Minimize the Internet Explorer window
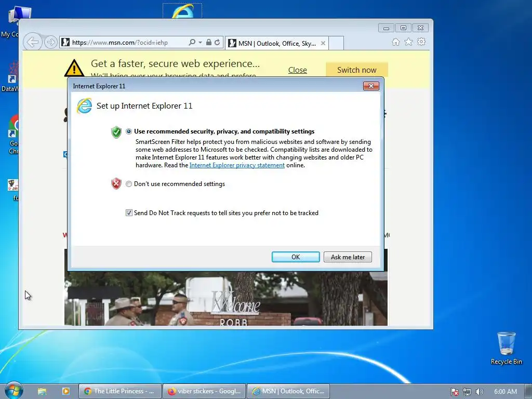532x399 pixels. tap(386, 28)
